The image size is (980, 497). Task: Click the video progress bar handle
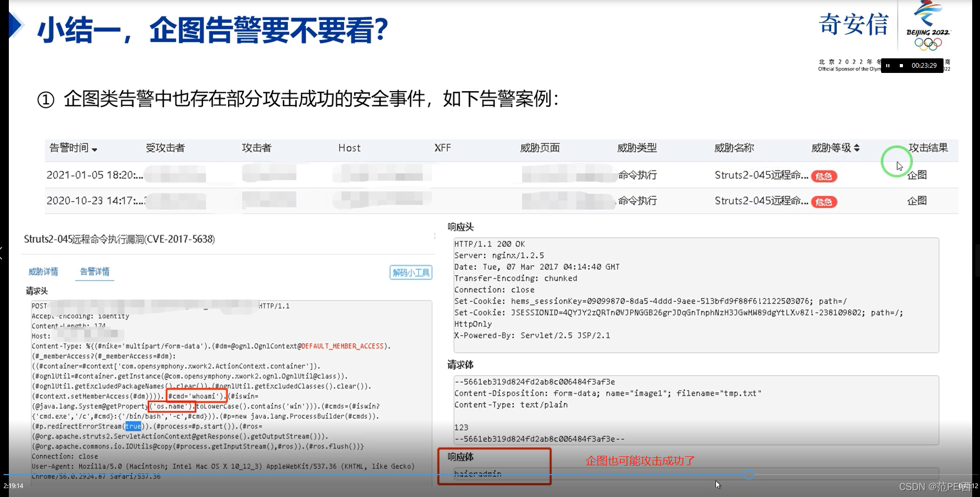[748, 475]
